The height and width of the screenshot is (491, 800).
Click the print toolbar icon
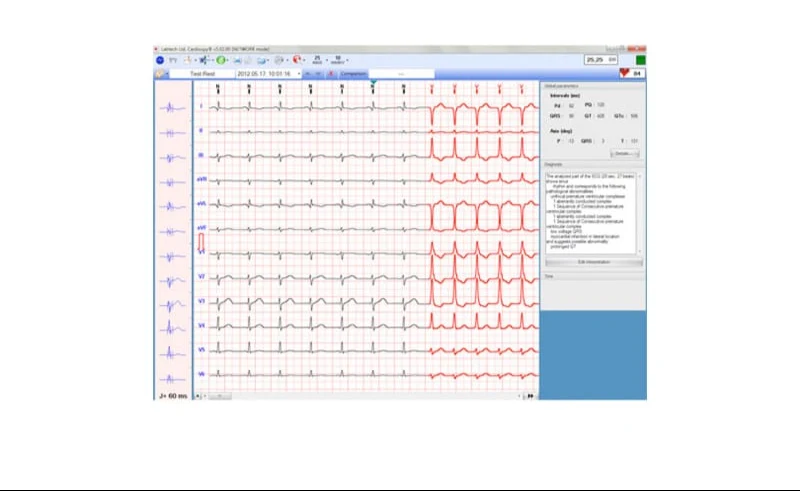(x=261, y=60)
